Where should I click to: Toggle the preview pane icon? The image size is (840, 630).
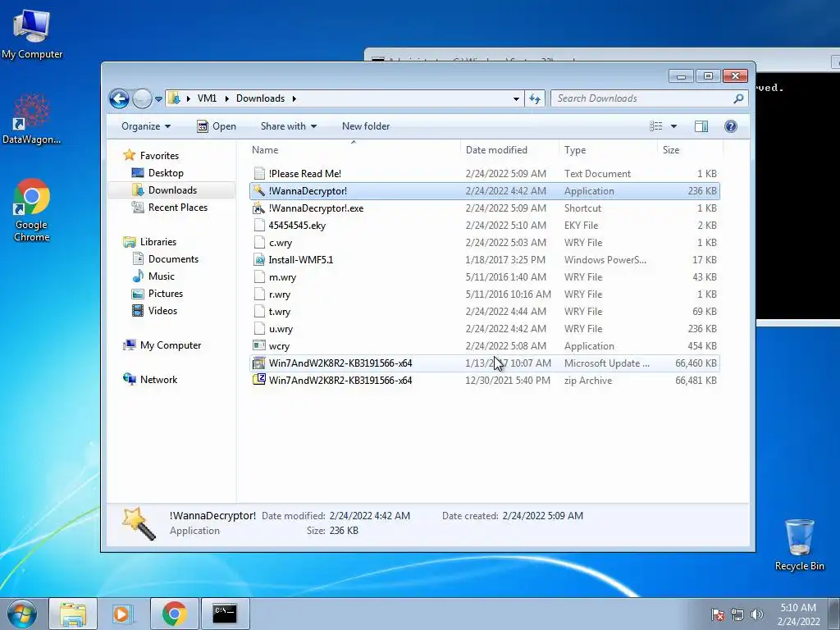701,126
